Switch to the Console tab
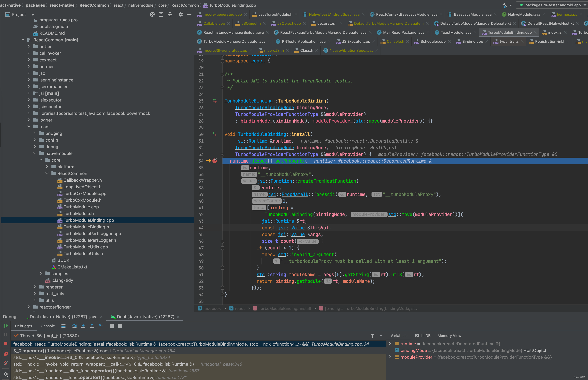Screen dimensions: 588x380 (48, 326)
